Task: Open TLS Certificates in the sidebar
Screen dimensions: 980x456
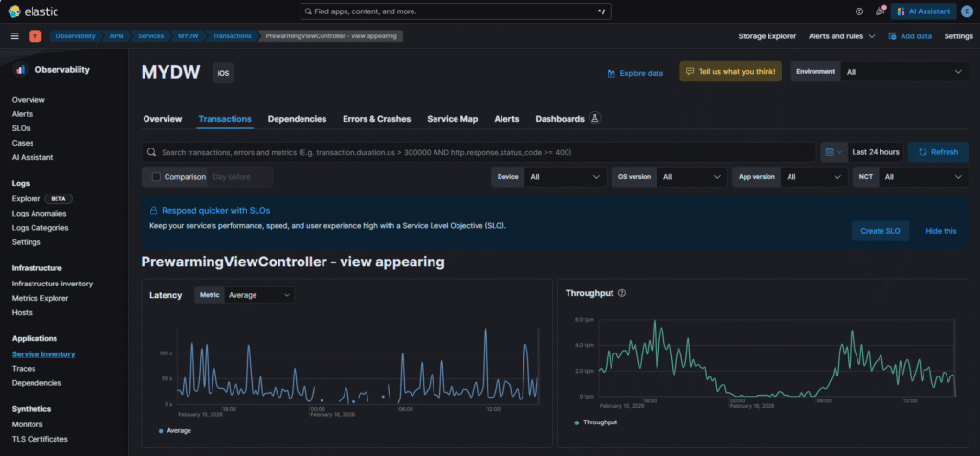Action: point(39,439)
